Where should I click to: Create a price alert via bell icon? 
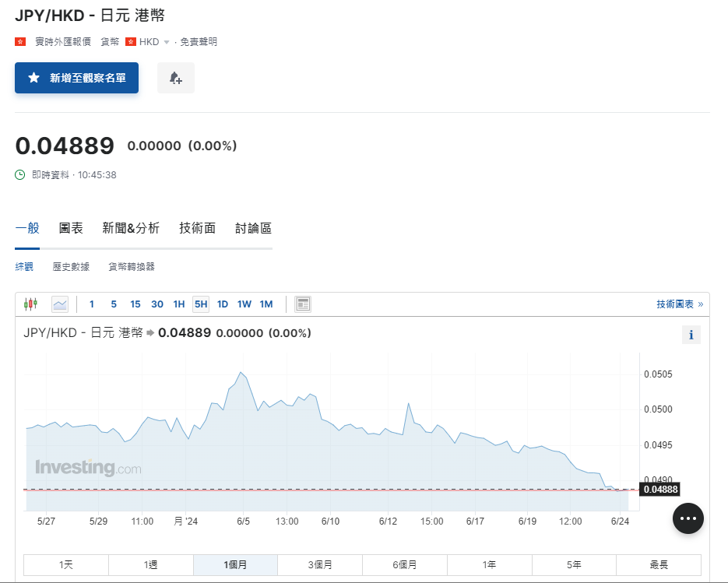pos(175,78)
